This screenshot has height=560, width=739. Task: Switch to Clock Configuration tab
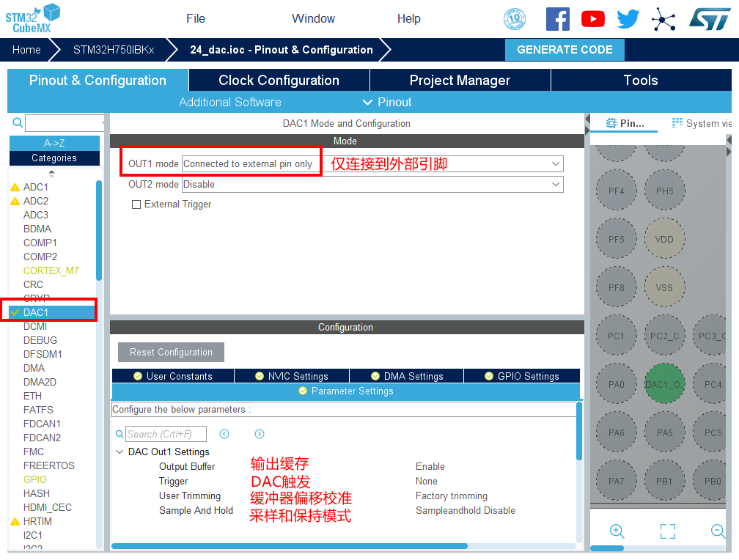click(279, 81)
